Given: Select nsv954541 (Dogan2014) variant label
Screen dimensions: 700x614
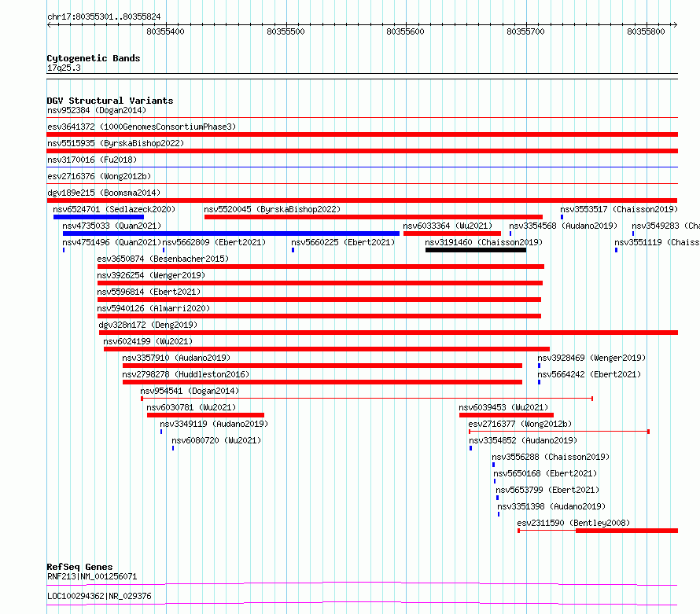Looking at the screenshot, I should pyautogui.click(x=190, y=391).
